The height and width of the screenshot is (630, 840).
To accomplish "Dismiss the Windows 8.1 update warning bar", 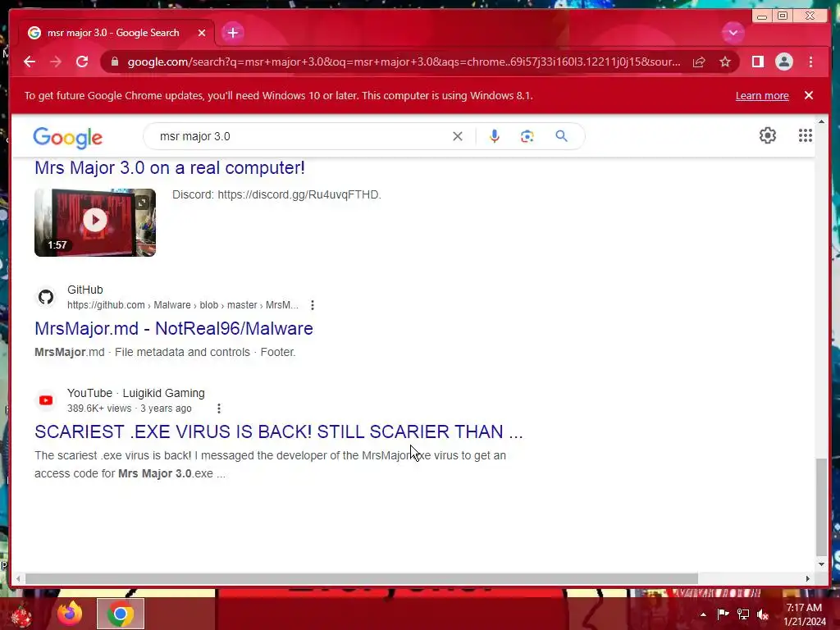I will tap(808, 95).
